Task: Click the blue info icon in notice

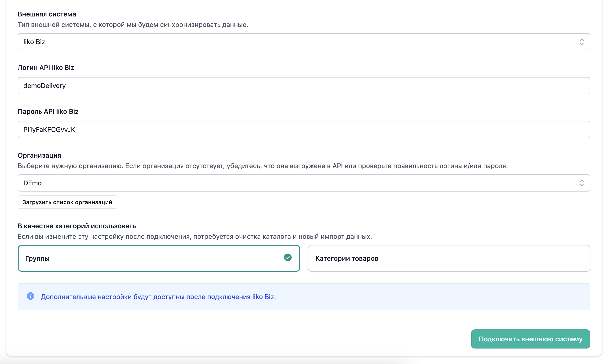Action: click(30, 296)
